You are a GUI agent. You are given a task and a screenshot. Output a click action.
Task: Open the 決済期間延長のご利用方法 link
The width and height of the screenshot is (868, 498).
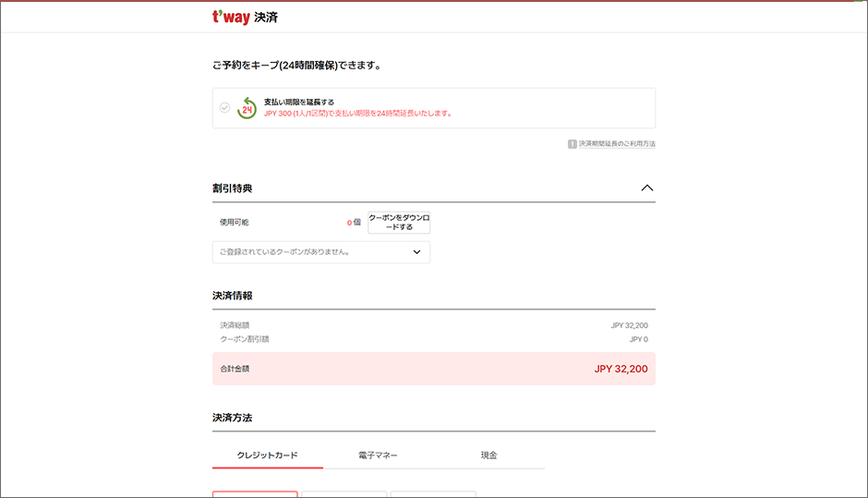click(617, 144)
